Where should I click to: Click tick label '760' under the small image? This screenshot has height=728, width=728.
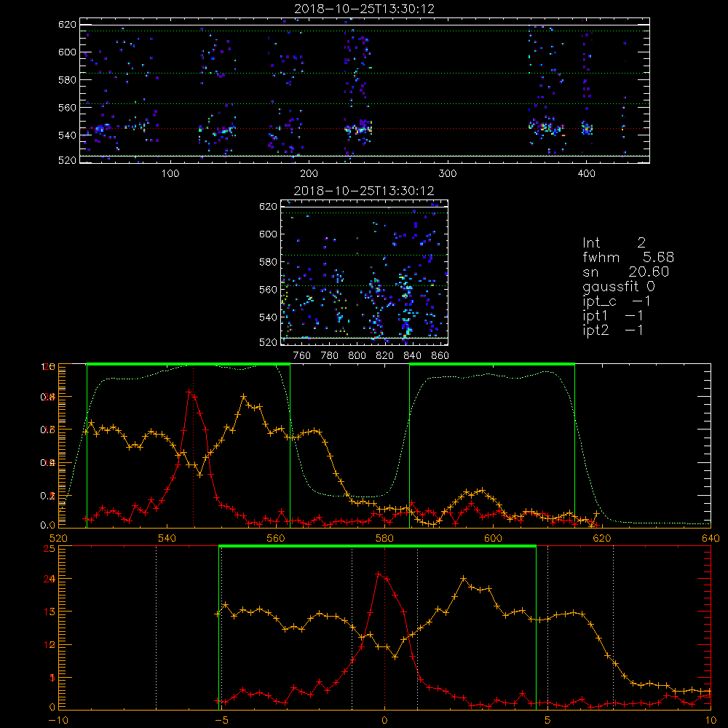(302, 356)
